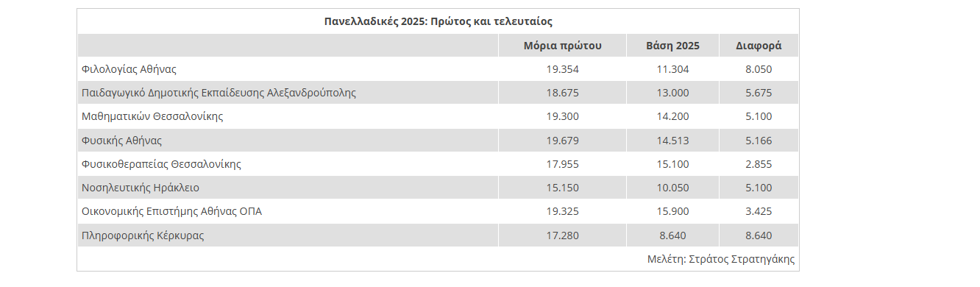Select the 8.050 difference cell
Image resolution: width=980 pixels, height=287 pixels.
coord(759,69)
